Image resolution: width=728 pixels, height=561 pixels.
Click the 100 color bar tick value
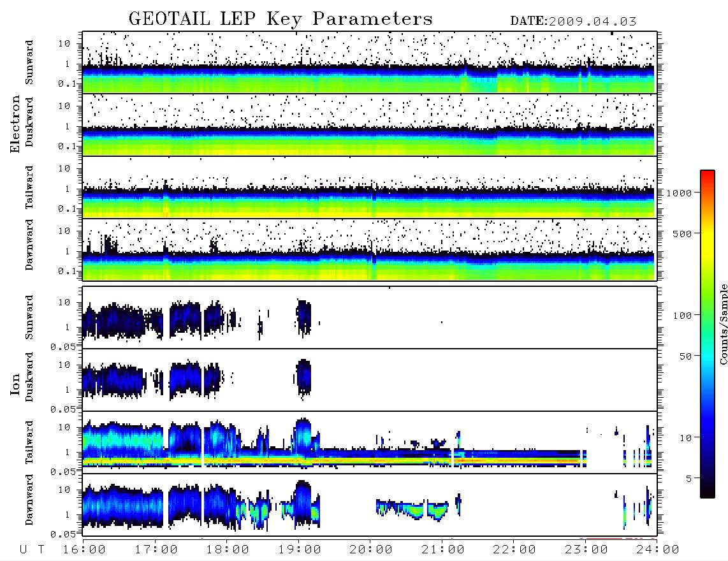(682, 316)
